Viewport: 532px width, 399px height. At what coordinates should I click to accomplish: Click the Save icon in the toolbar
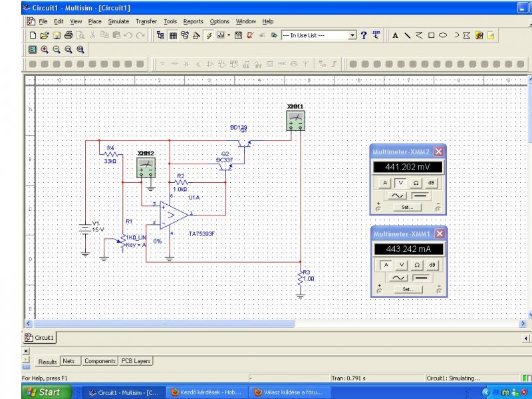pos(57,35)
